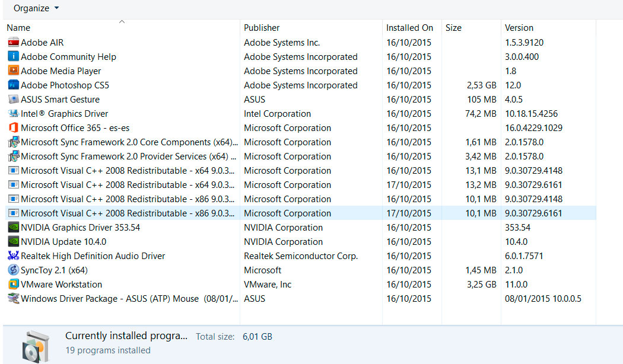
Task: Click the SyncToy 2.1 icon
Action: click(13, 270)
